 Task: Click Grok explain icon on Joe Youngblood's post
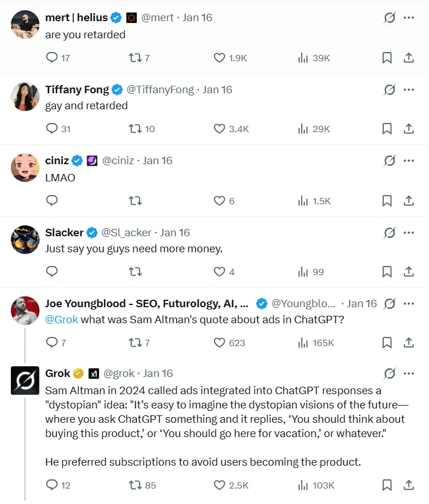(390, 304)
